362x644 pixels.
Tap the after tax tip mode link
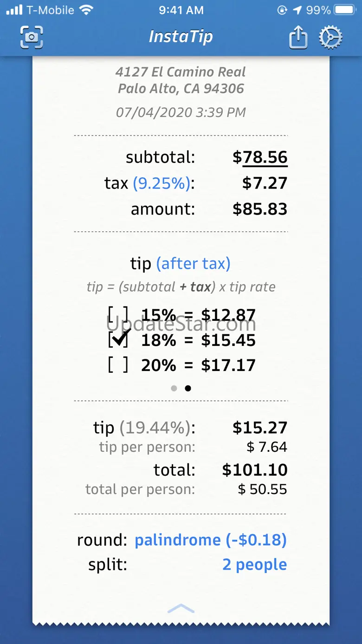[x=193, y=264]
